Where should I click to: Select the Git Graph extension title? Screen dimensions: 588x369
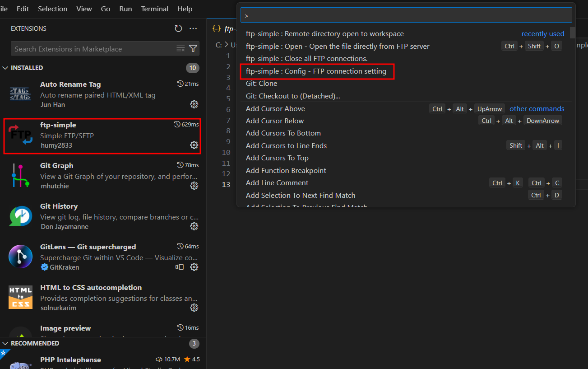tap(57, 165)
